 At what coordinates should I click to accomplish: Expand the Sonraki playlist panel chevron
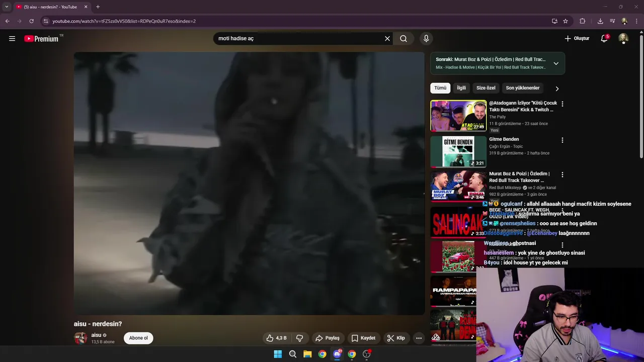click(x=556, y=63)
